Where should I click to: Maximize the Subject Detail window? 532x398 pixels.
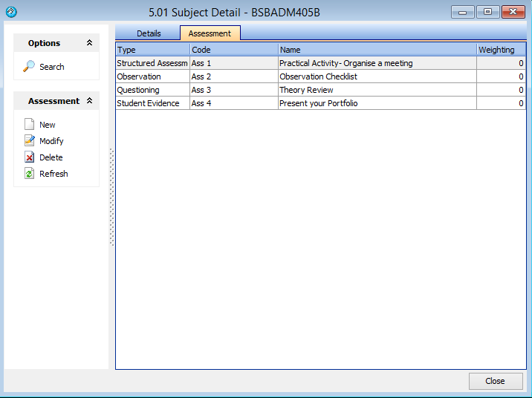[487, 12]
